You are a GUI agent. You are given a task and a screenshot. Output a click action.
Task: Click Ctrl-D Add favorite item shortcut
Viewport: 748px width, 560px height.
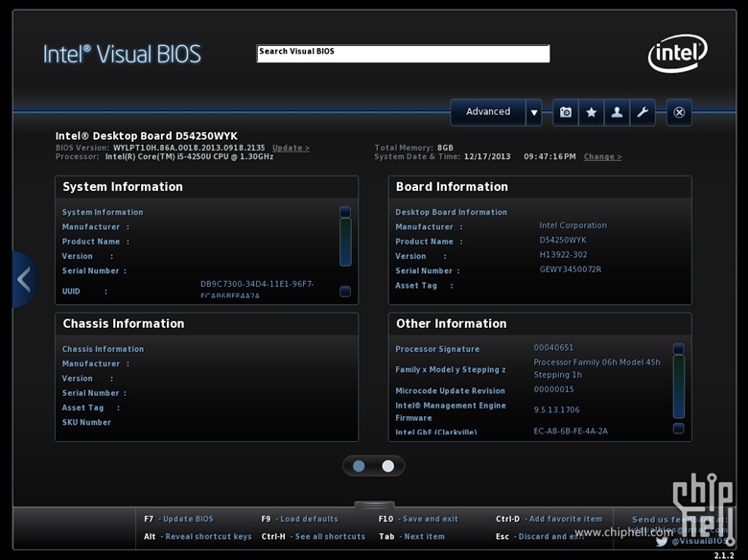tap(549, 519)
